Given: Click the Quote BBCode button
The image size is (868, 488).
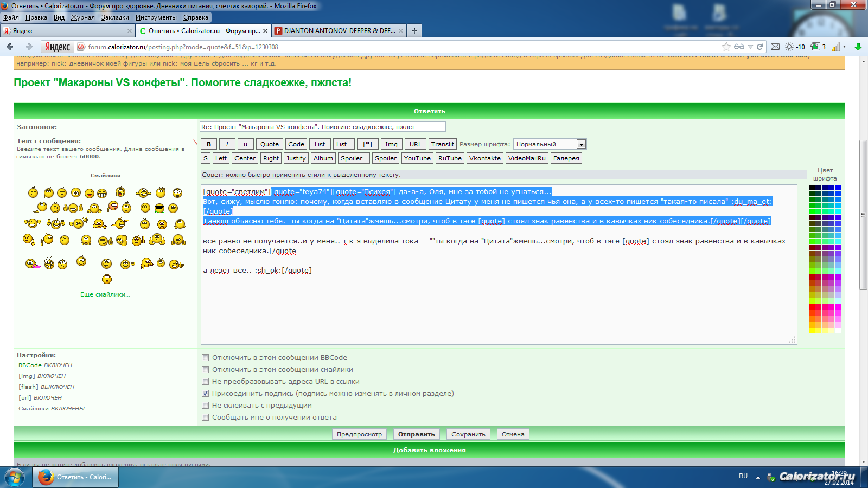Looking at the screenshot, I should (x=270, y=144).
